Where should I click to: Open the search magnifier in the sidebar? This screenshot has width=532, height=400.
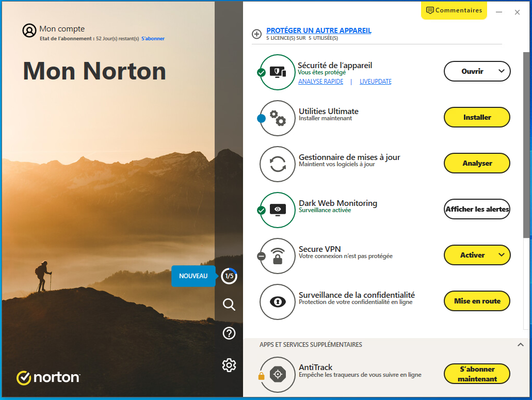click(229, 305)
